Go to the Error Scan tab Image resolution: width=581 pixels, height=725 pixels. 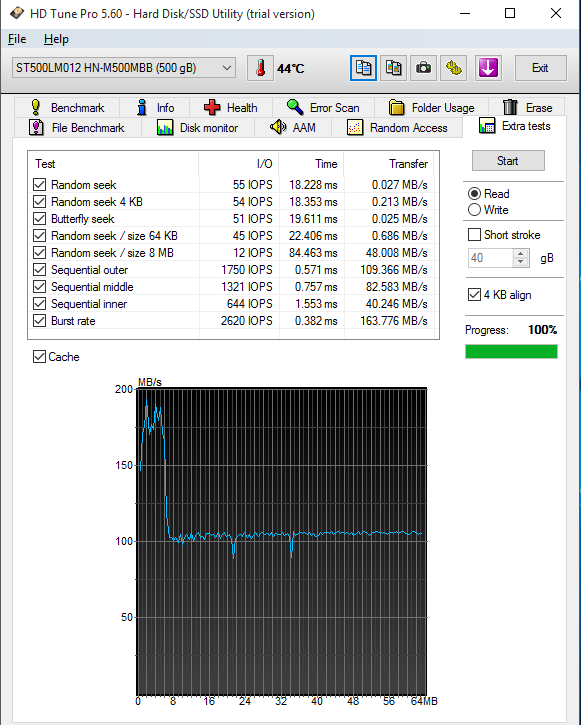click(323, 108)
